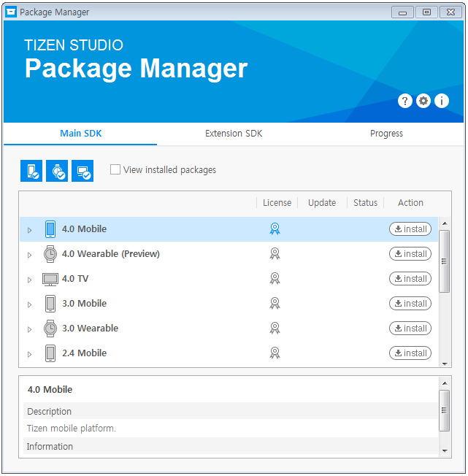The height and width of the screenshot is (476, 468).
Task: Toggle the mobile profile filter icon
Action: pos(31,171)
